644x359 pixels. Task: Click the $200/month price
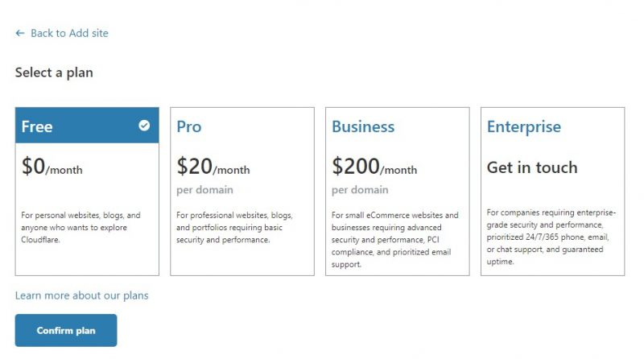[374, 167]
